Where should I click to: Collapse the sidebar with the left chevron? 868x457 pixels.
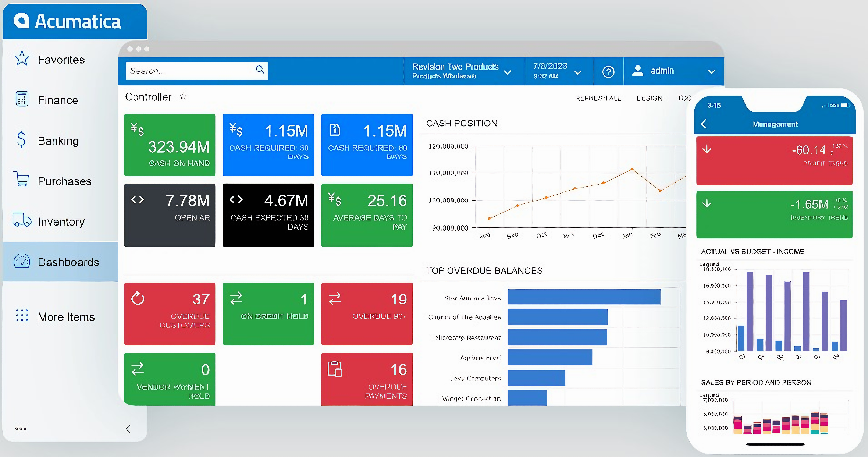tap(128, 428)
